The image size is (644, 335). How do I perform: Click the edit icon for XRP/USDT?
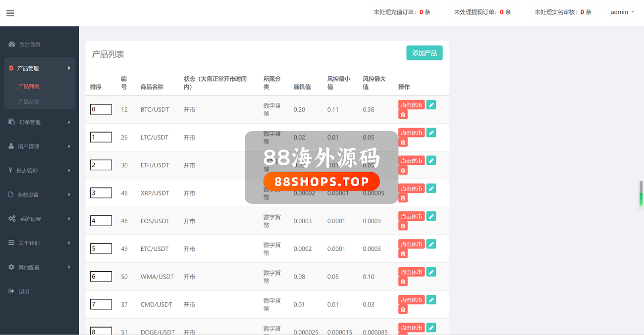(x=431, y=189)
